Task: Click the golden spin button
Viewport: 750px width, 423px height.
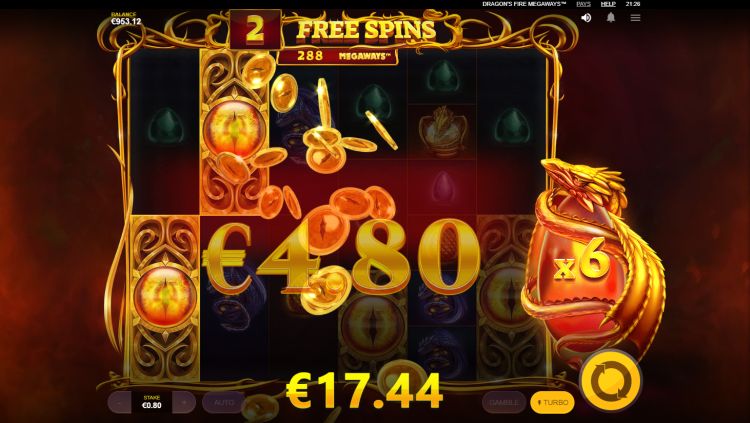Action: click(x=611, y=381)
